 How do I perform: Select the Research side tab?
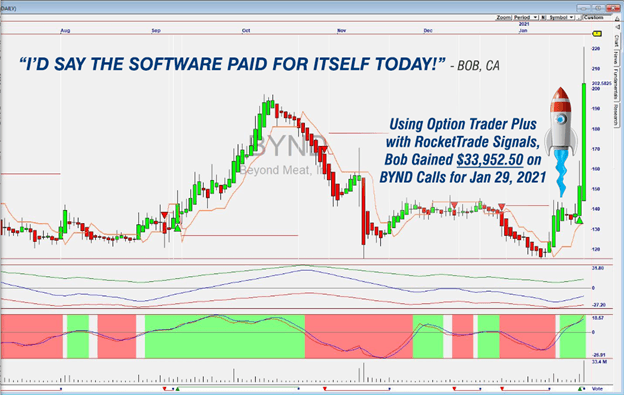click(x=616, y=115)
